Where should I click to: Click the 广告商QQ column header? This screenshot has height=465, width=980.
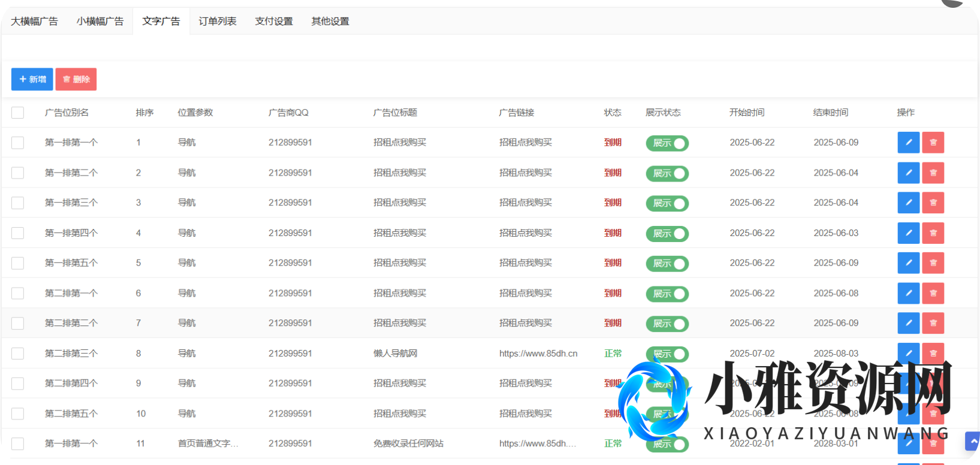point(288,113)
